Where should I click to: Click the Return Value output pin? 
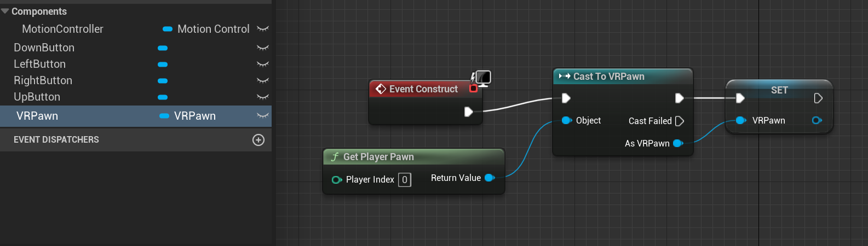[x=490, y=178]
